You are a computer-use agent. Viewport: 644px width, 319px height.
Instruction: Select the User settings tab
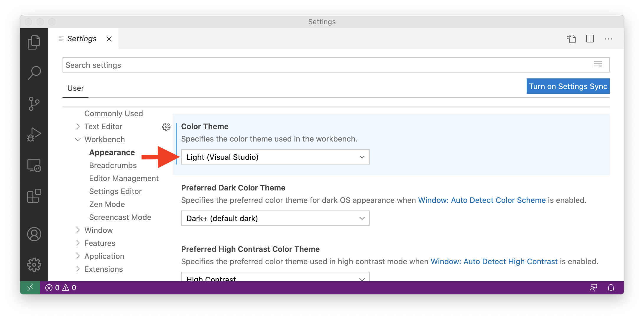click(x=75, y=88)
